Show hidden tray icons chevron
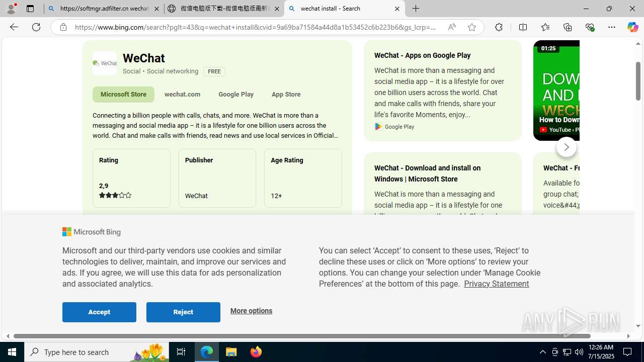Screen dimensions: 644x362 point(542,352)
